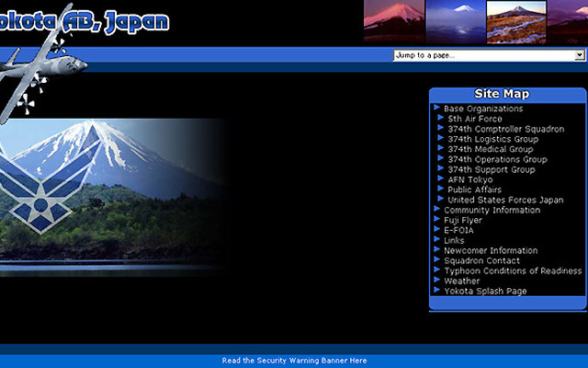Visit the 374th Operations Group page
Image resolution: width=588 pixels, height=368 pixels.
497,159
